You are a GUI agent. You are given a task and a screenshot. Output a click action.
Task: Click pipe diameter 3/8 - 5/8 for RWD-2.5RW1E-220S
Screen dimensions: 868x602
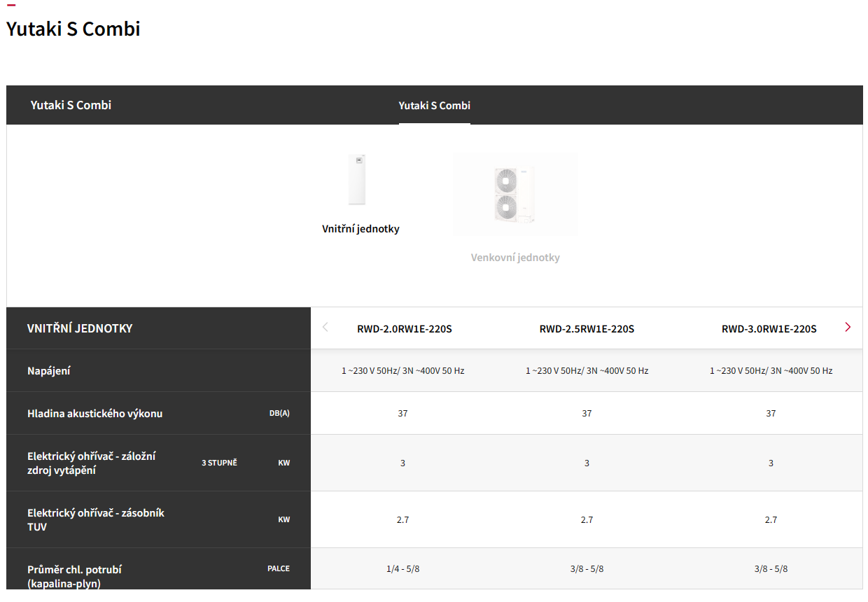(x=587, y=569)
